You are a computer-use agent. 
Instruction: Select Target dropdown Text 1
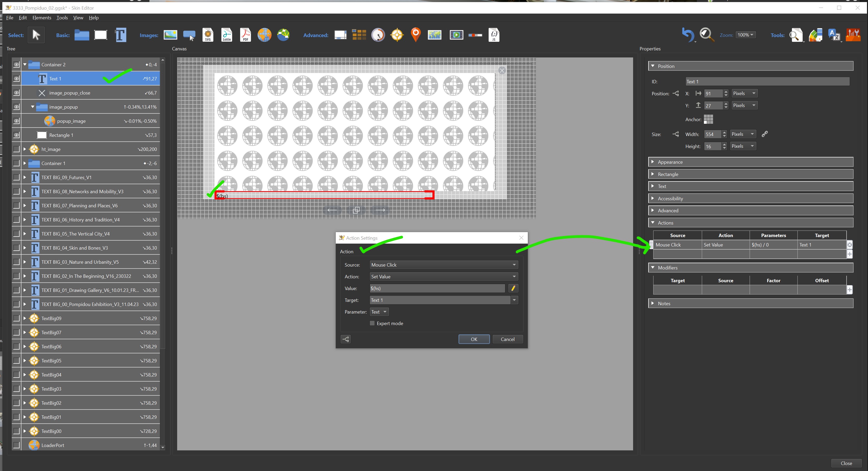coord(443,300)
